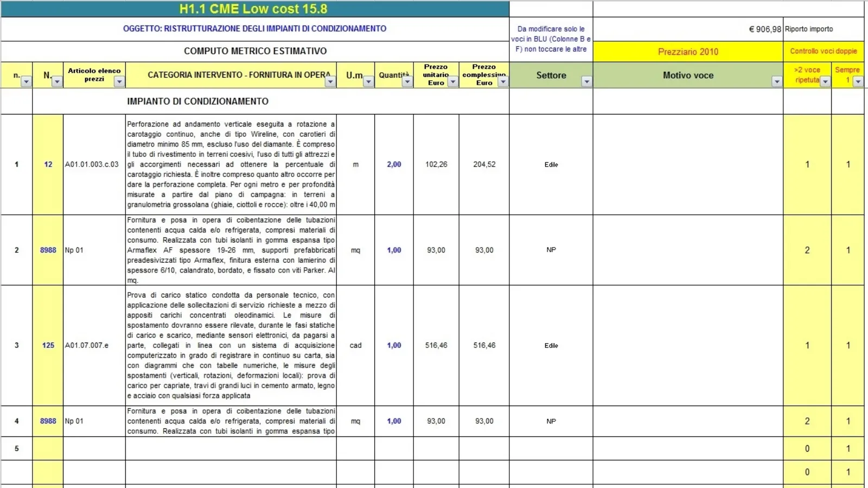Select the unit price 516,46 in row 3
This screenshot has height=488, width=868.
tap(436, 345)
